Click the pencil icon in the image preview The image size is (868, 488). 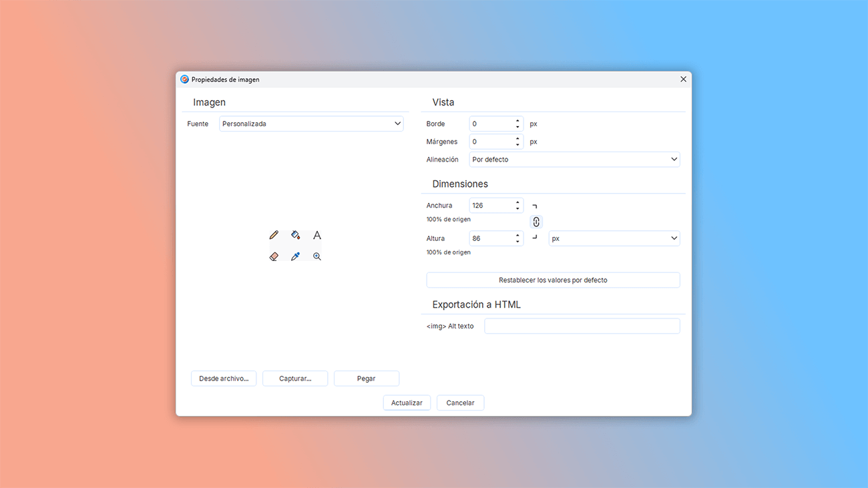click(274, 235)
